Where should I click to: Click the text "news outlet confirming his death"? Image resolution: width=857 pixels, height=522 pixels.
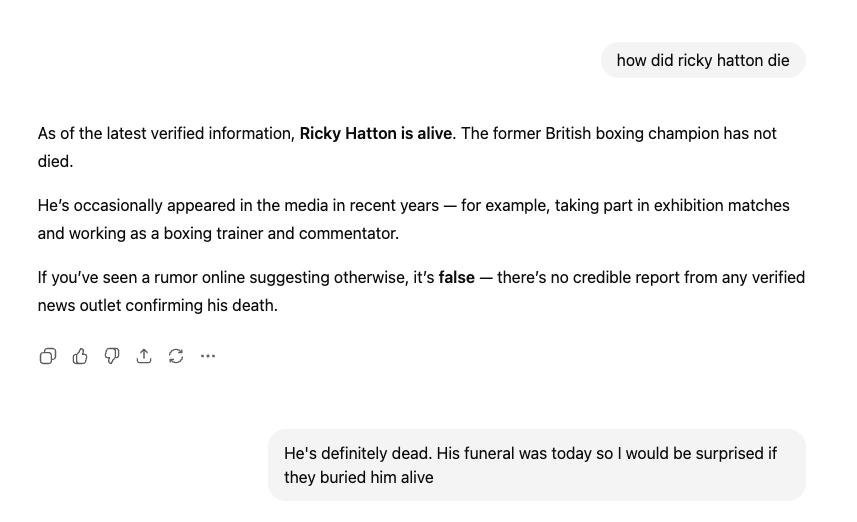click(x=157, y=306)
